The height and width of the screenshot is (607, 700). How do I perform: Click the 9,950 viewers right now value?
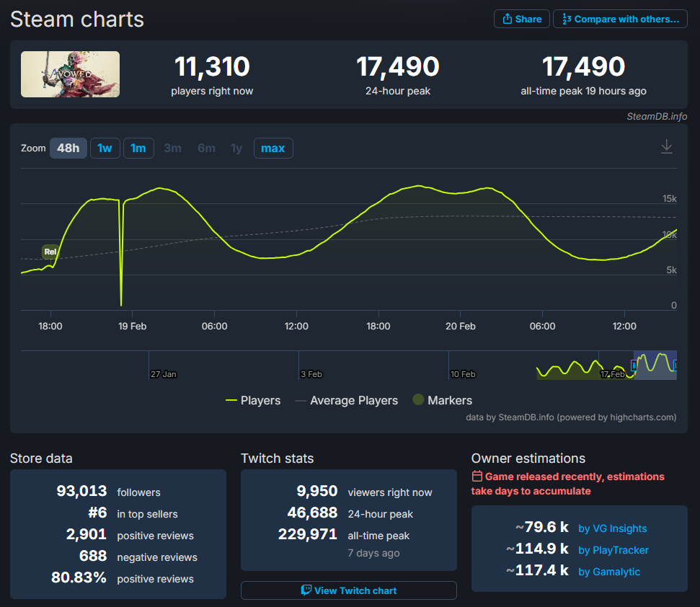[317, 492]
